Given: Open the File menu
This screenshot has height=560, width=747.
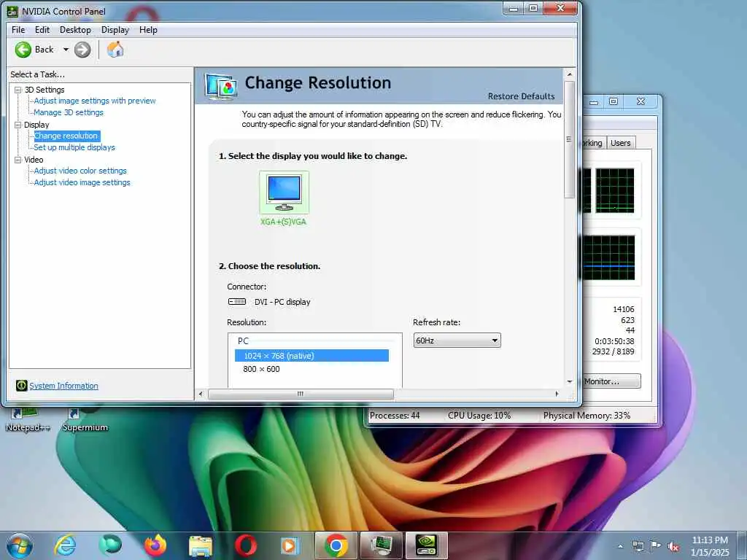Looking at the screenshot, I should (x=18, y=29).
